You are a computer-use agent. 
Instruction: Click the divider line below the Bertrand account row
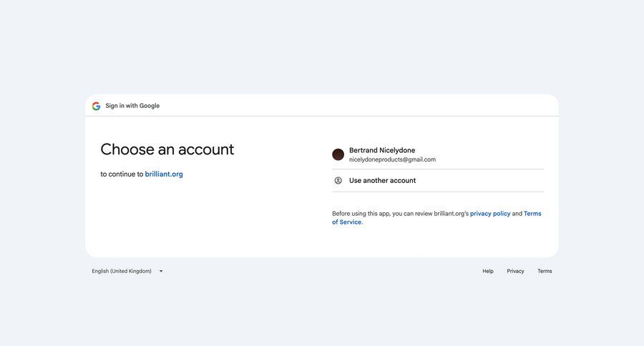(x=438, y=169)
